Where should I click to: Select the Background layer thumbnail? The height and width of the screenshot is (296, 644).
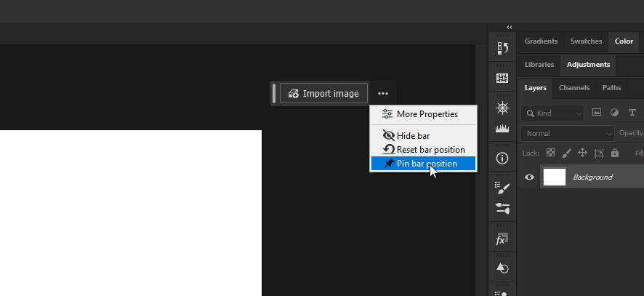[x=555, y=177]
